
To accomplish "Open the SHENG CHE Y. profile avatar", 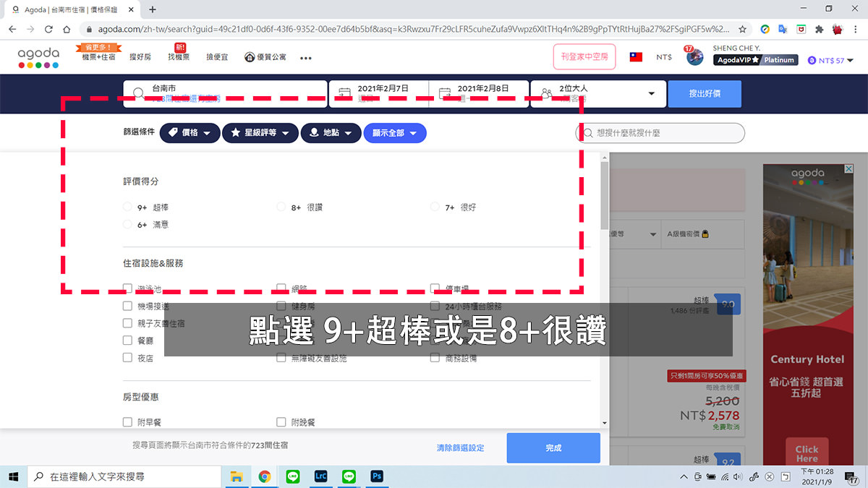I will pos(694,56).
